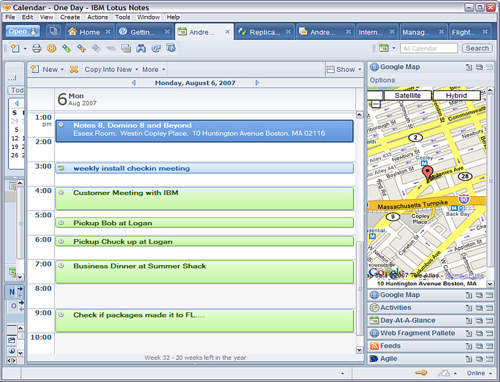Select Customer Meeting with IBM entry
500x382 pixels.
point(204,198)
